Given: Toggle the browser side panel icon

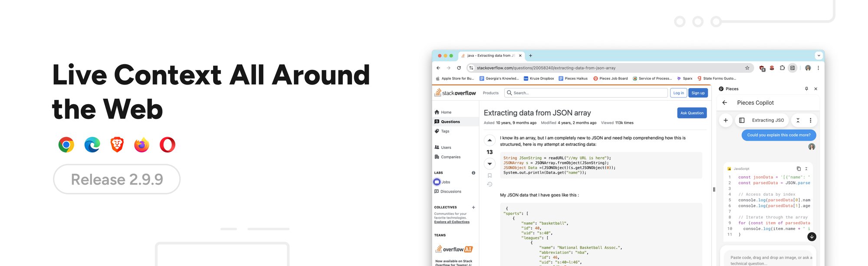Looking at the screenshot, I should 792,68.
